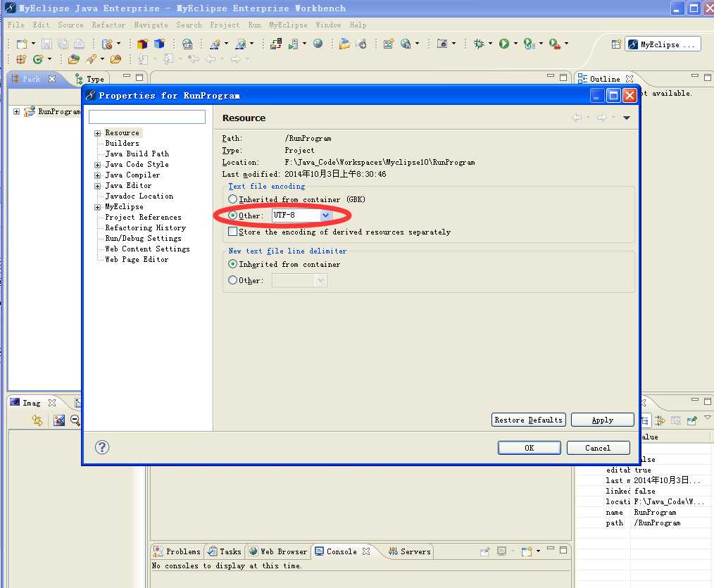Switch to the Servers tab
Image resolution: width=714 pixels, height=588 pixels.
409,551
